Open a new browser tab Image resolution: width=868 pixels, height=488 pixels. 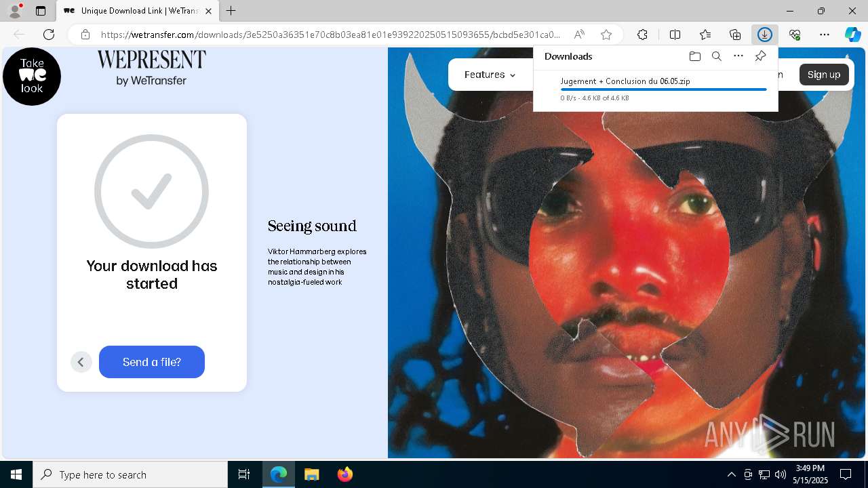(x=231, y=11)
